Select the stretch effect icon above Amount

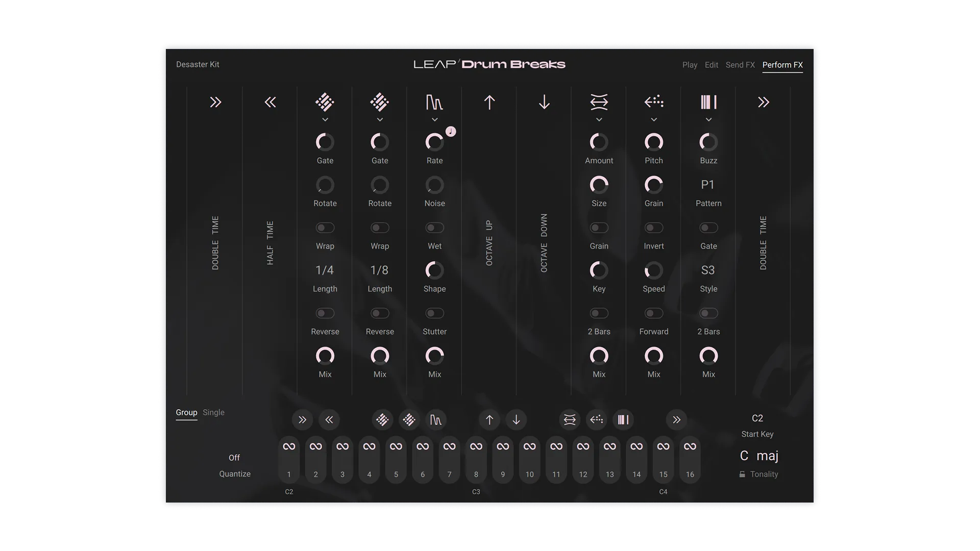tap(599, 102)
